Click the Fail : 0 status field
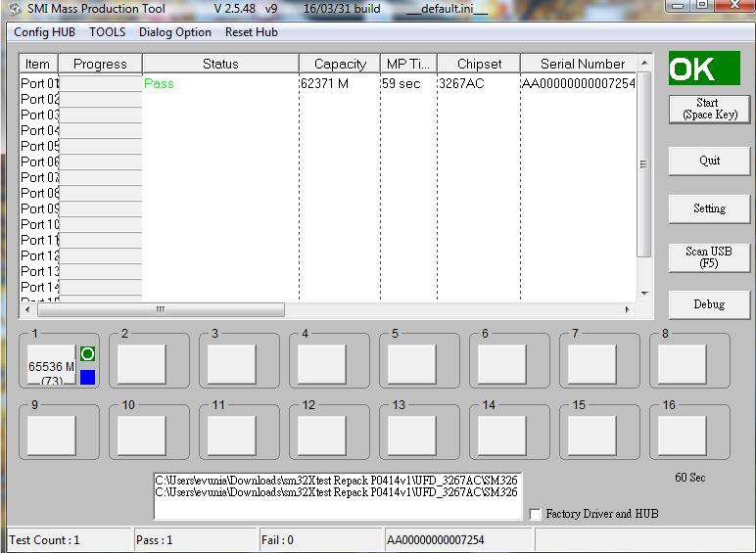Image resolution: width=756 pixels, height=553 pixels. coord(320,540)
